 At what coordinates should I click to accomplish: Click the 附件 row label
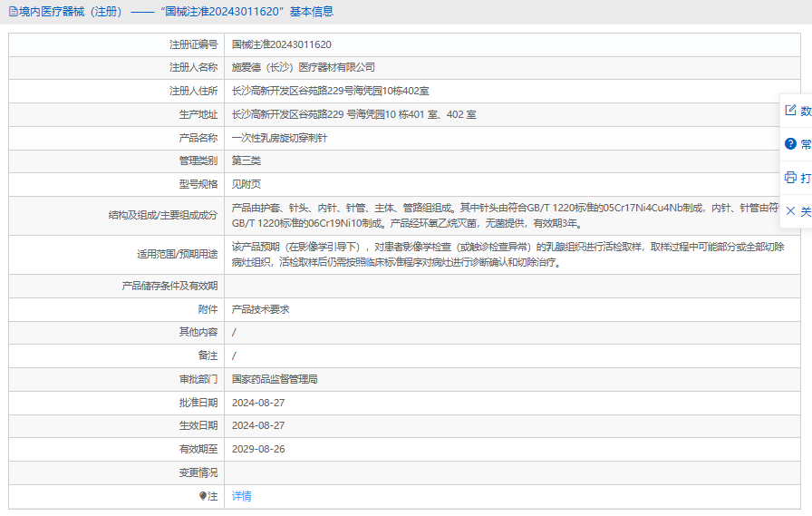coord(208,309)
